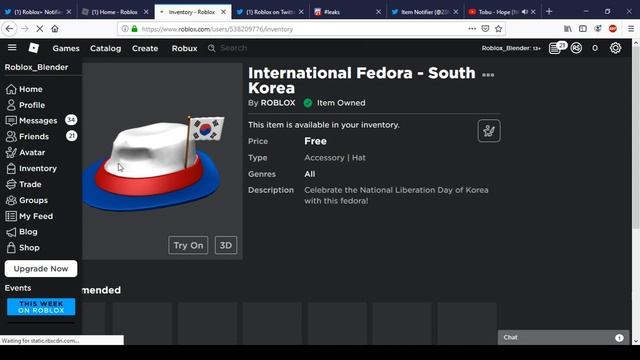Go back with the browser back arrow
Image resolution: width=640 pixels, height=360 pixels.
pyautogui.click(x=9, y=29)
